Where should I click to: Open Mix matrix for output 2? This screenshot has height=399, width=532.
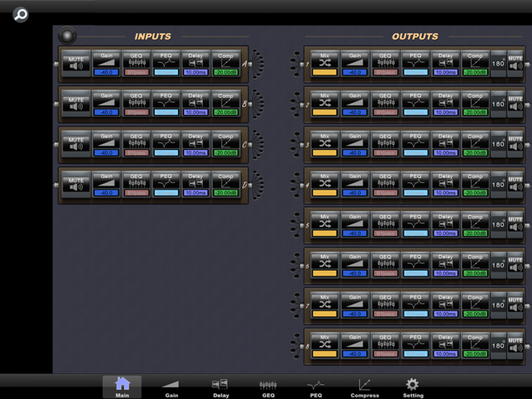click(324, 103)
